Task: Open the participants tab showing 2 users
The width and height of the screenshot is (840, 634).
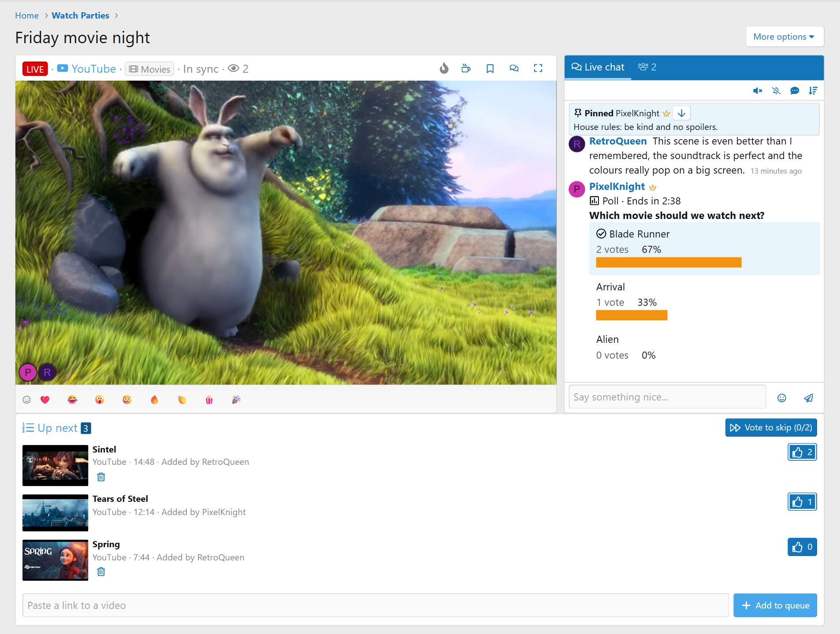Action: point(647,67)
